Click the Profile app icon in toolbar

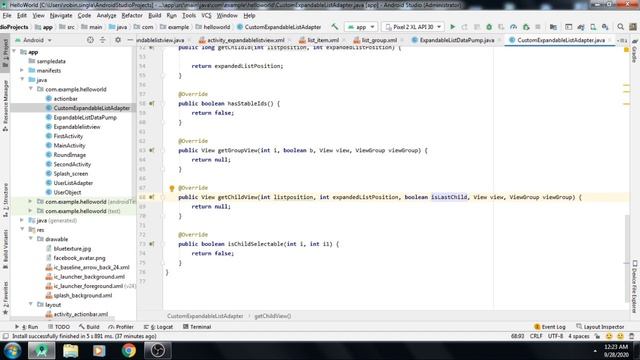[x=513, y=27]
